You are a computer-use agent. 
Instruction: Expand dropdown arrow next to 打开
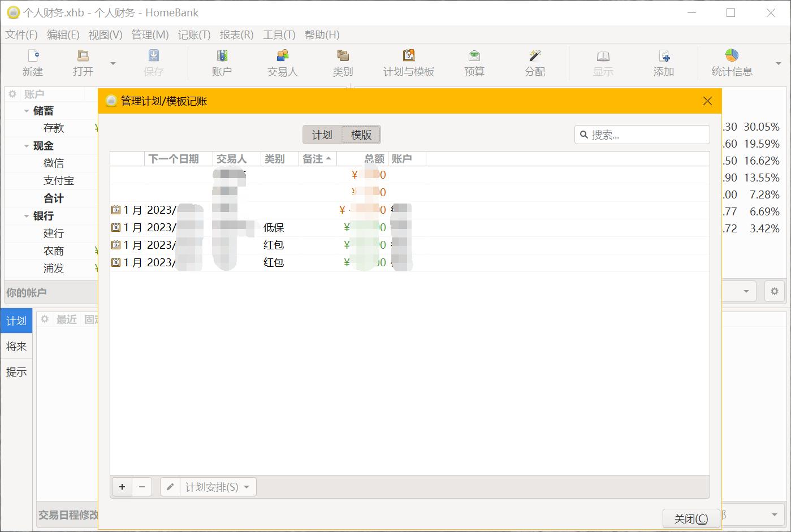point(113,63)
